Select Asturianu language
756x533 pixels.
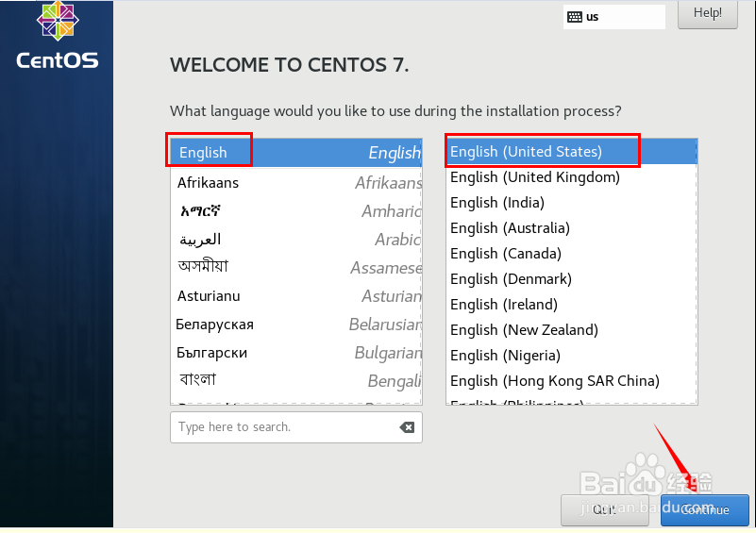(x=296, y=296)
